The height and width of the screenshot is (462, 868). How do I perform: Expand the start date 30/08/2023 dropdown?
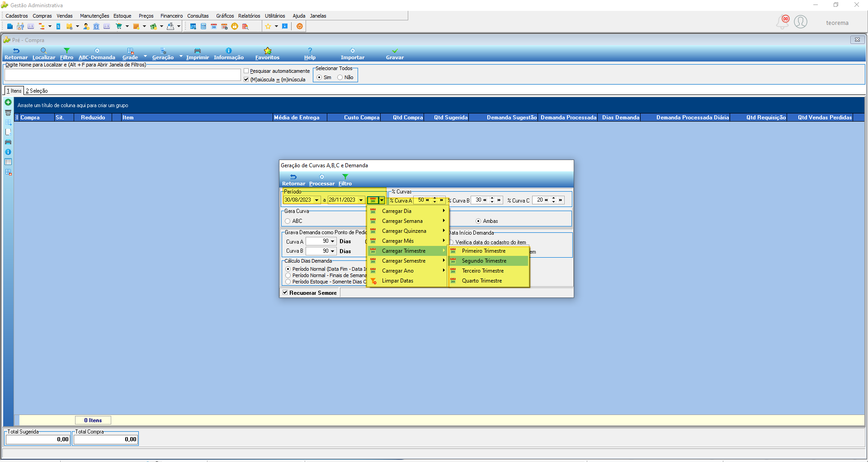[317, 200]
